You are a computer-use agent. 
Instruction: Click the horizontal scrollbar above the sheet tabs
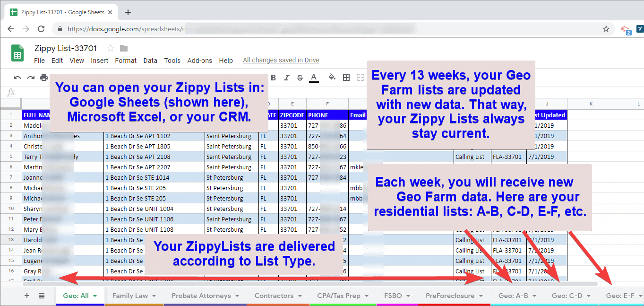(x=310, y=284)
